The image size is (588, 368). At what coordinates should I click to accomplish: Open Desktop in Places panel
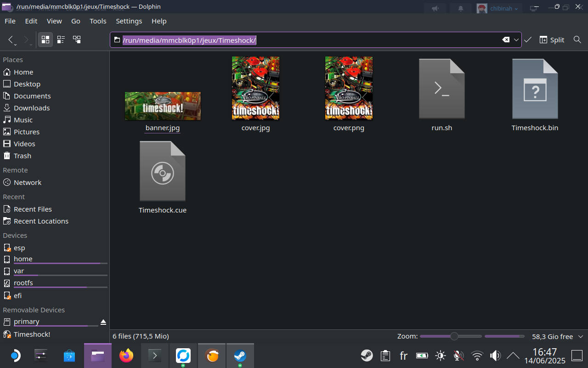[x=55, y=84]
